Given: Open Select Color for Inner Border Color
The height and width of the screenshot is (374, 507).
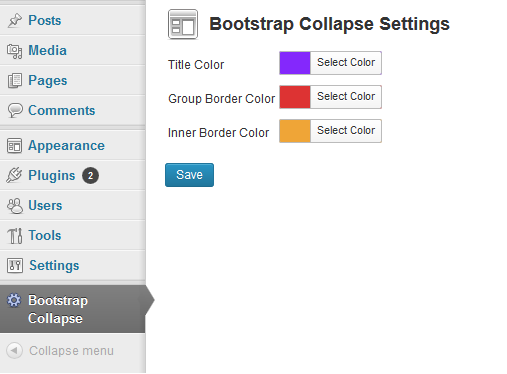Looking at the screenshot, I should [346, 131].
